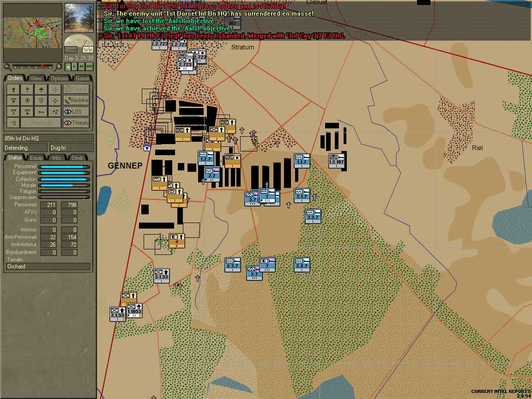
Task: Click the Win indicator label
Action: [88, 49]
